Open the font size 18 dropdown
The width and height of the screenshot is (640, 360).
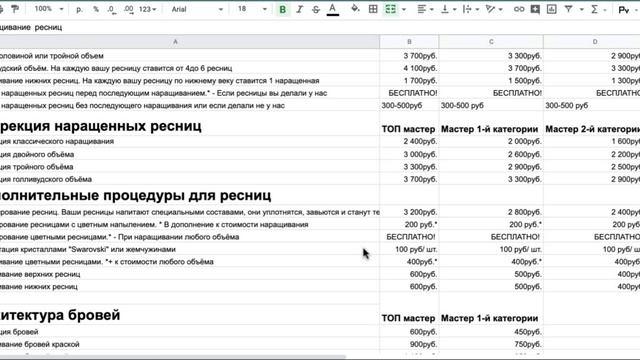(x=252, y=9)
